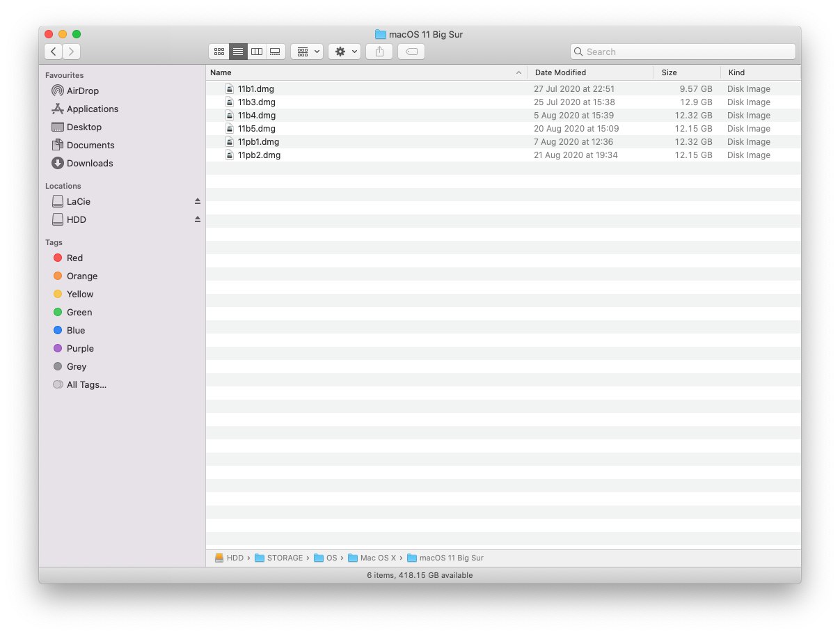Sort by the Name column header
The image size is (840, 635).
pos(366,72)
